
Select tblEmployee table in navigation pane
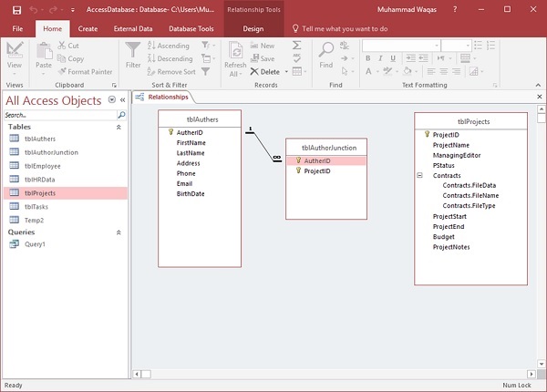44,166
